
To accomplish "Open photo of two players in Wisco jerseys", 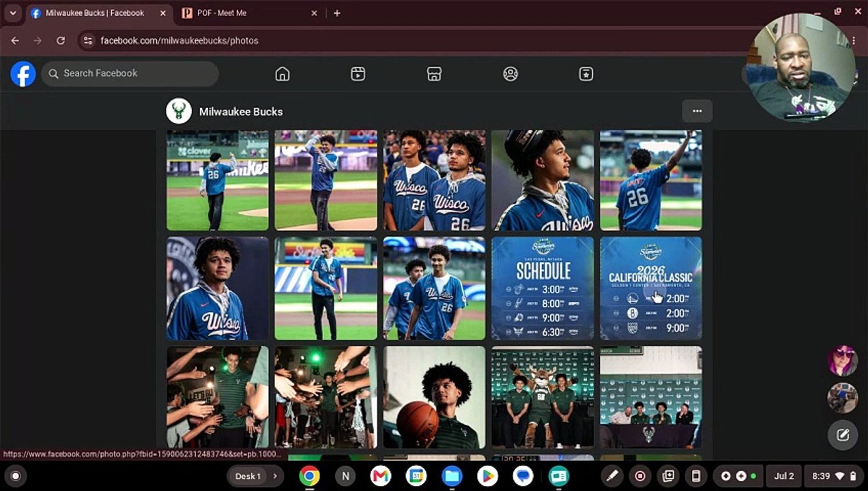I will point(434,180).
